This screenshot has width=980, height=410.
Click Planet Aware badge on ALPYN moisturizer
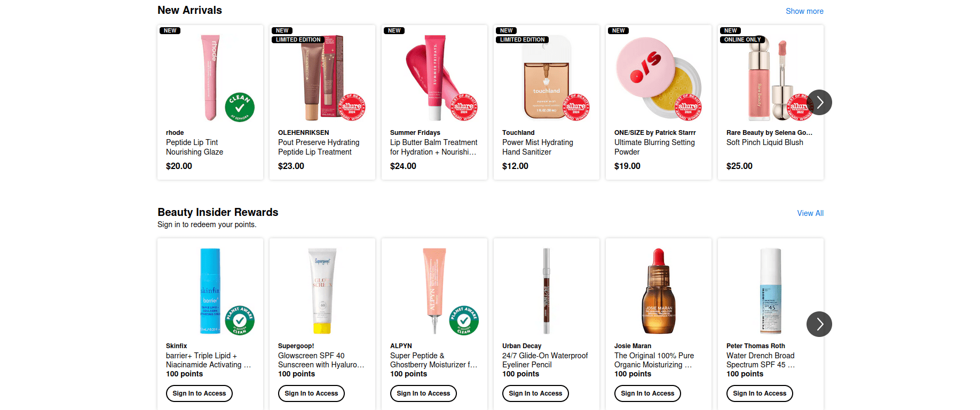[x=464, y=320]
